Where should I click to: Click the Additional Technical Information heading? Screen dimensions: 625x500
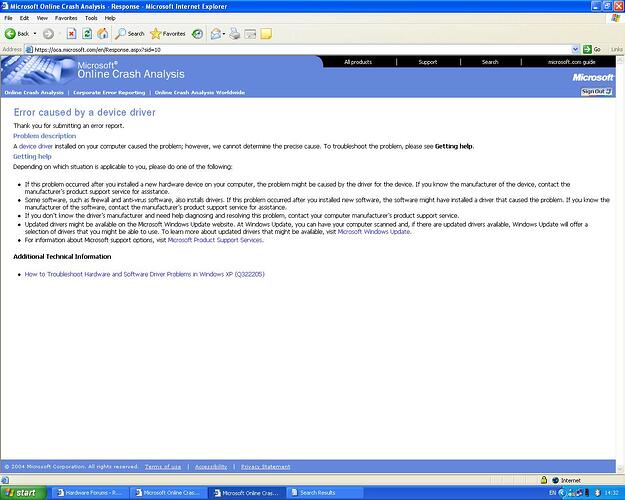point(62,256)
